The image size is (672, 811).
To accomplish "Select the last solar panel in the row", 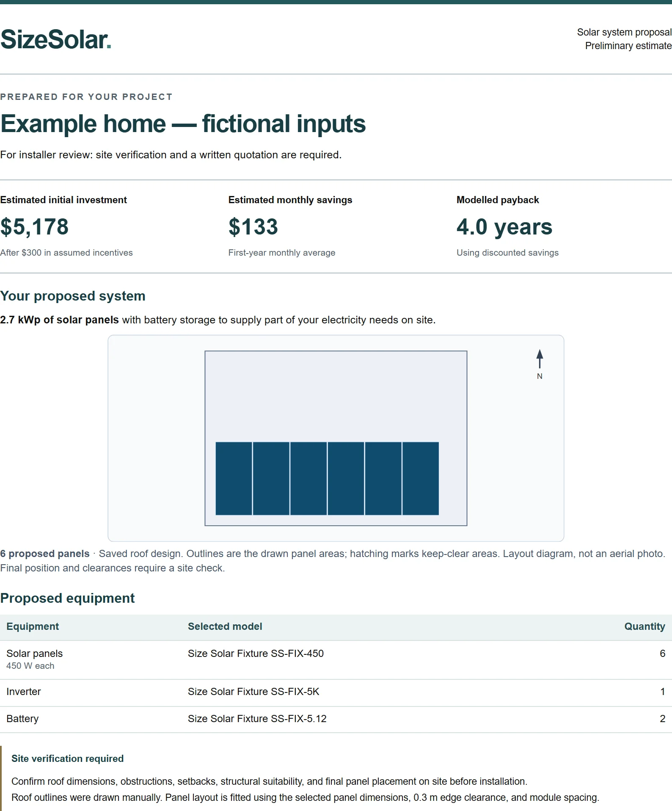I will (421, 478).
